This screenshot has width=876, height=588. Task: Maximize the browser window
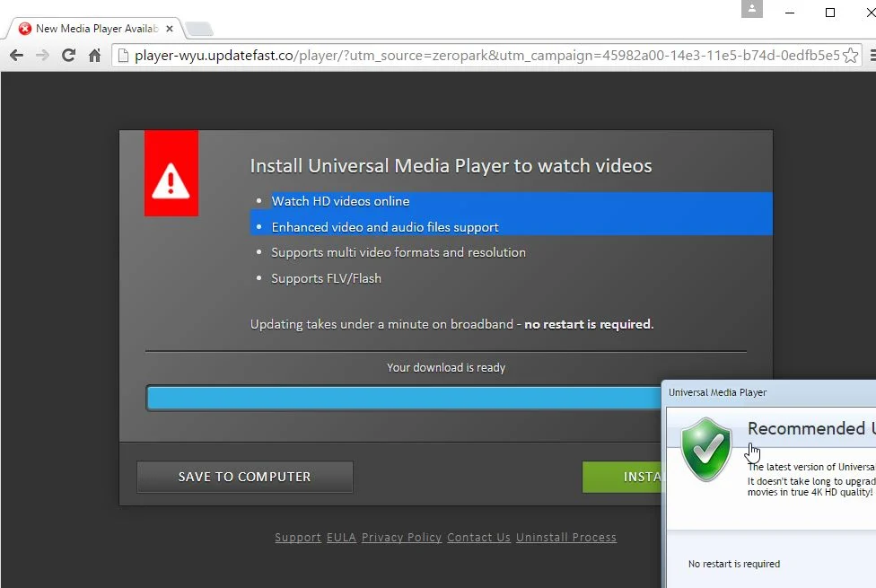click(830, 13)
